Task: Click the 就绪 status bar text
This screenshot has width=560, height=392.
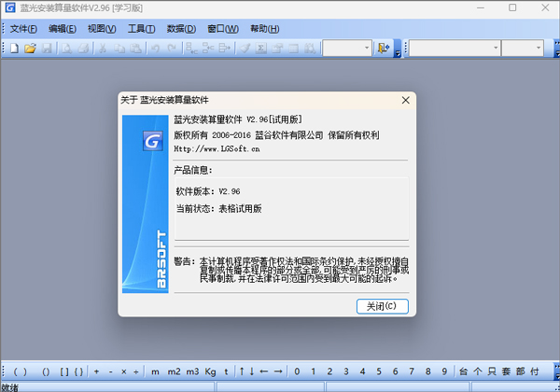Action: pyautogui.click(x=9, y=387)
